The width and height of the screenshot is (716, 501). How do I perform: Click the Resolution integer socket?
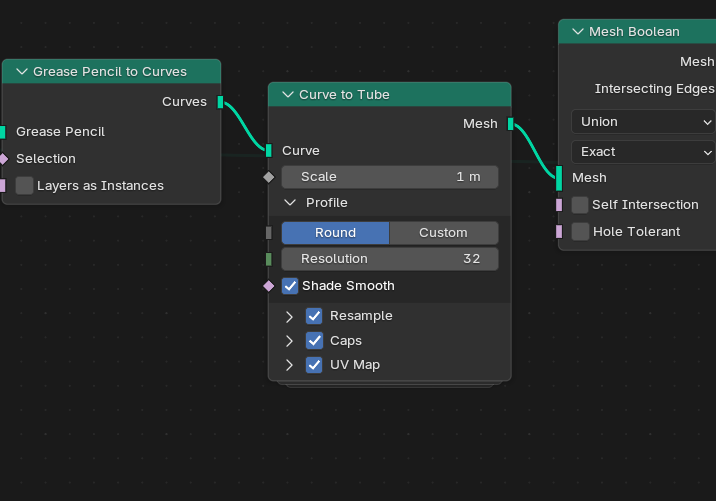click(x=268, y=259)
